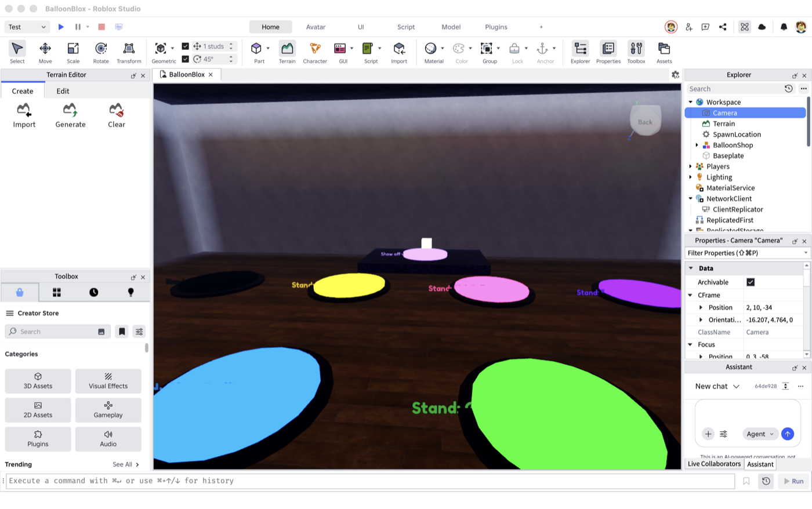
Task: Click Generate in Terrain Editor
Action: (x=70, y=115)
